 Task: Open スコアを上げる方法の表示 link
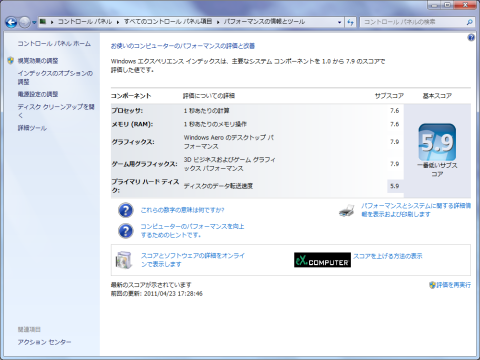tap(388, 256)
